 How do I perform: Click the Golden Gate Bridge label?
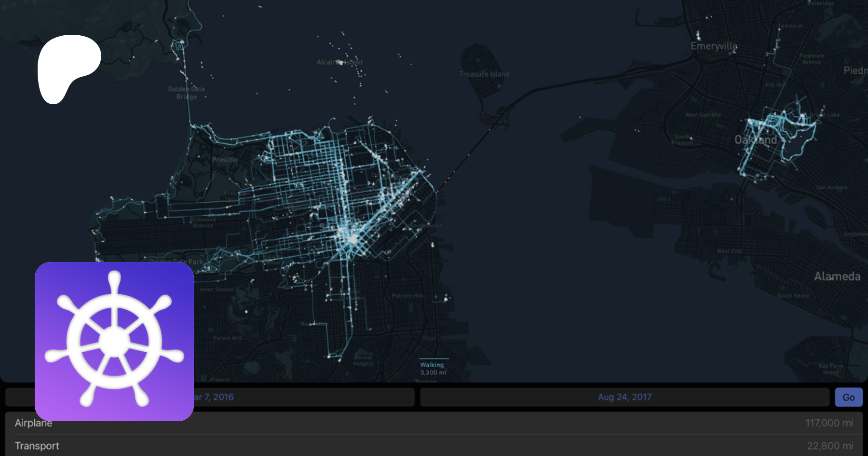187,93
